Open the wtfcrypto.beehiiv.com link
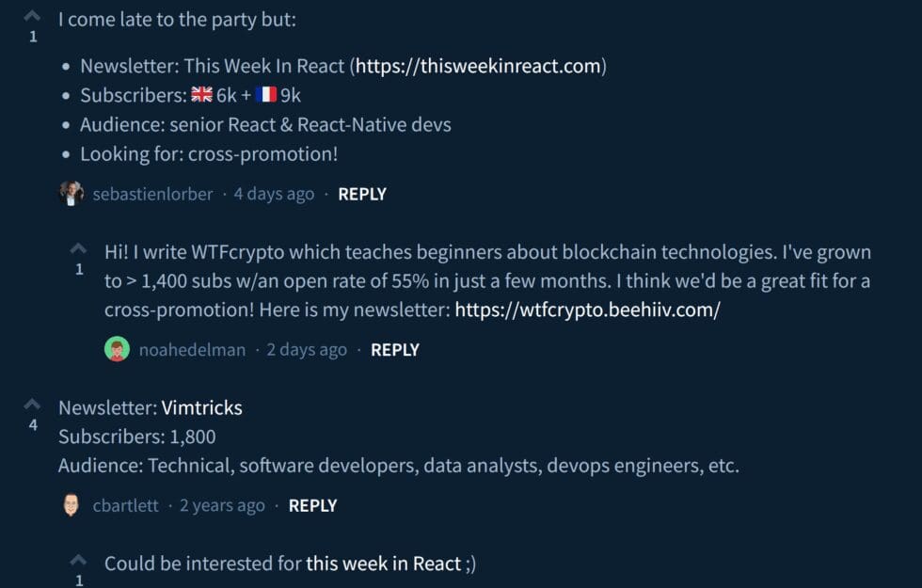 (587, 310)
